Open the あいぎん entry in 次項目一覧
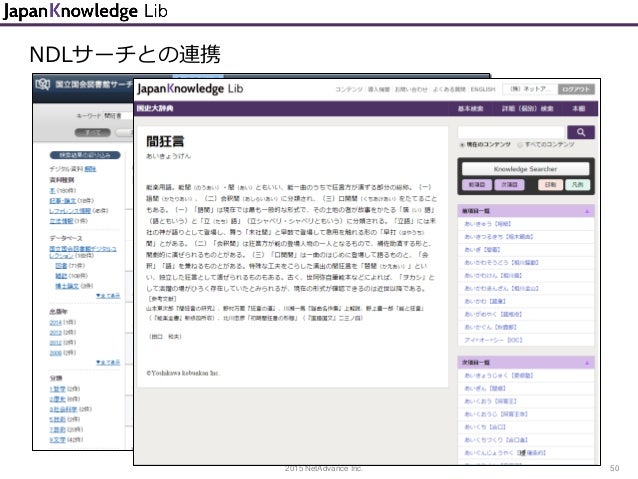Image resolution: width=638 pixels, height=479 pixels. [485, 389]
